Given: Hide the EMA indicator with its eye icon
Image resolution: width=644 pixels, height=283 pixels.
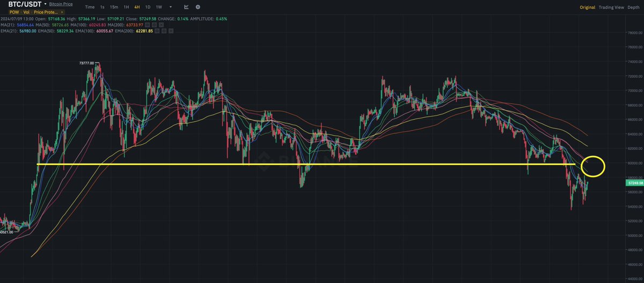Looking at the screenshot, I should tap(158, 31).
